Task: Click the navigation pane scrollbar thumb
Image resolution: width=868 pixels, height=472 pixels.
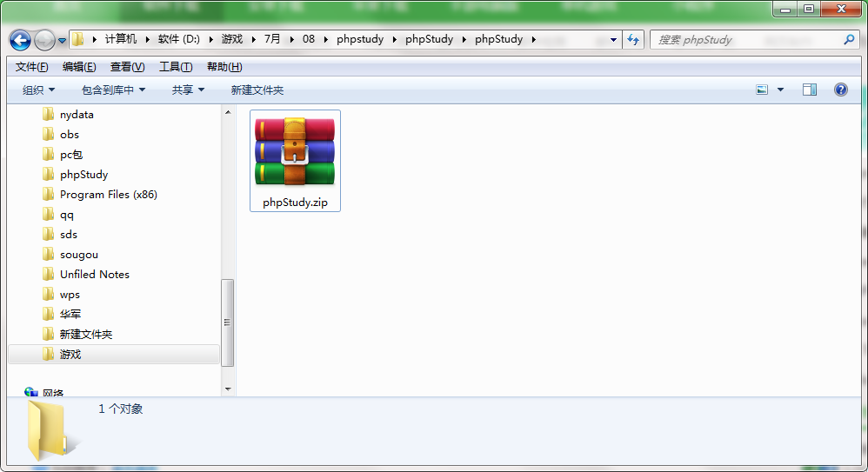Action: coord(228,322)
